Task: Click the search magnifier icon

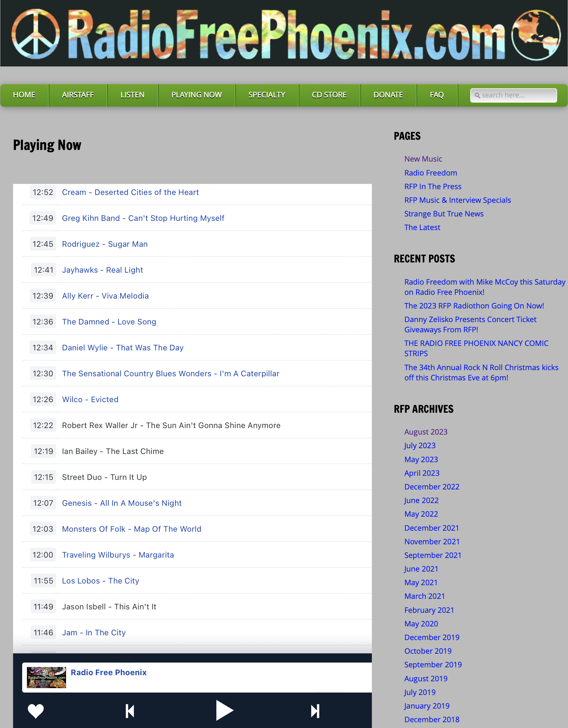Action: (x=477, y=95)
